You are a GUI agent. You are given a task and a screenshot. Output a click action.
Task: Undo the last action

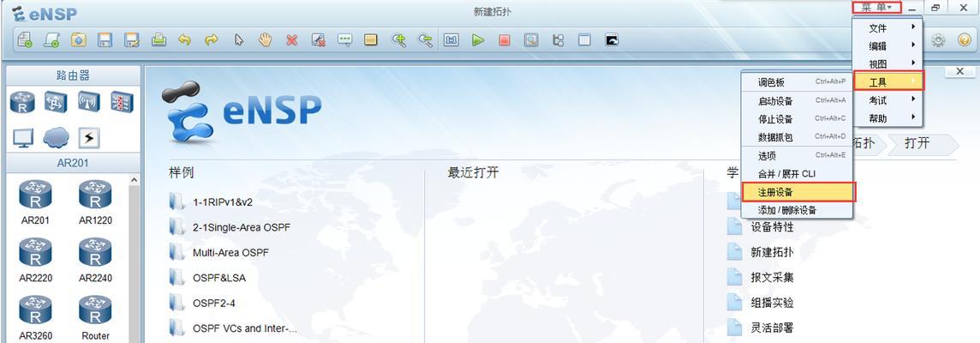(184, 40)
